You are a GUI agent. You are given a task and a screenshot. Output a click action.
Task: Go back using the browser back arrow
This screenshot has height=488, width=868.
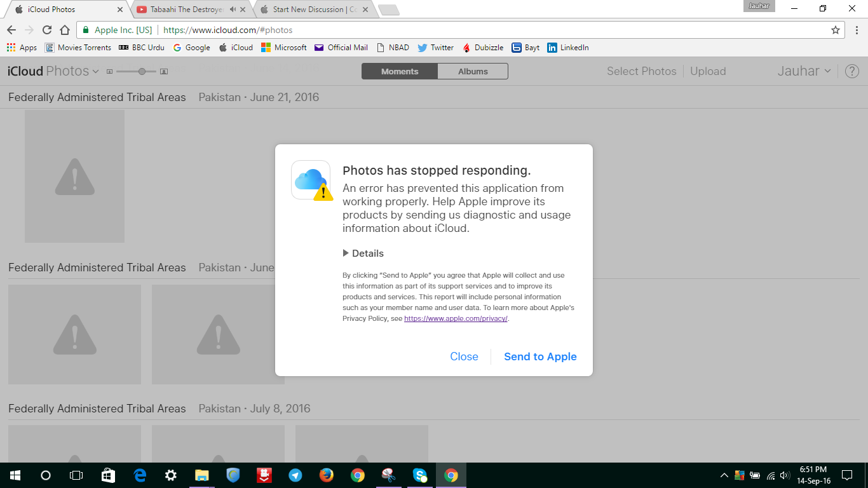point(11,30)
